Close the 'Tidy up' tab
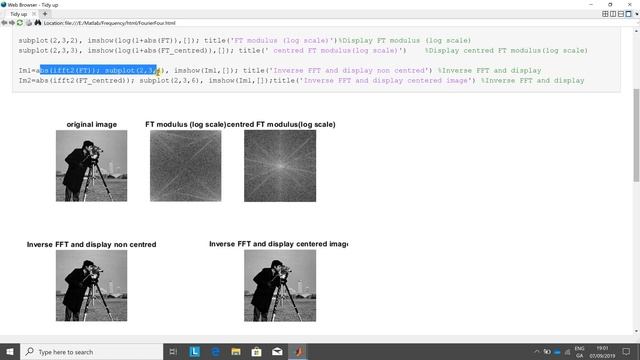This screenshot has width=640, height=360. click(34, 14)
